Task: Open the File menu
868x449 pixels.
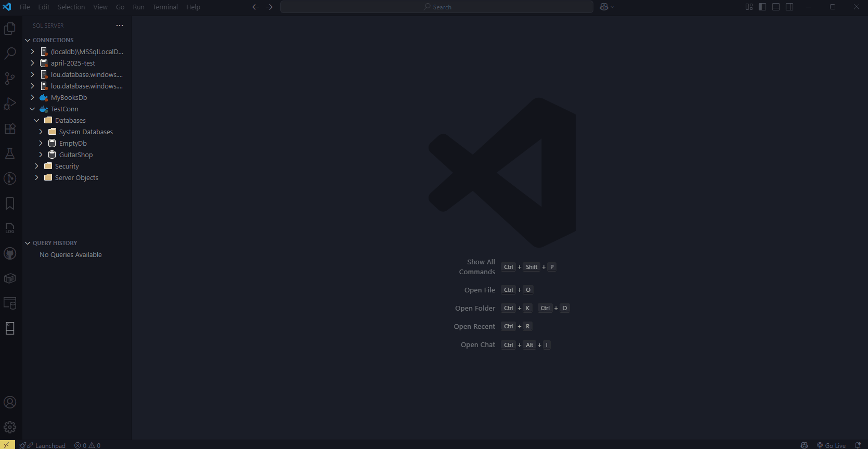Action: click(x=25, y=7)
